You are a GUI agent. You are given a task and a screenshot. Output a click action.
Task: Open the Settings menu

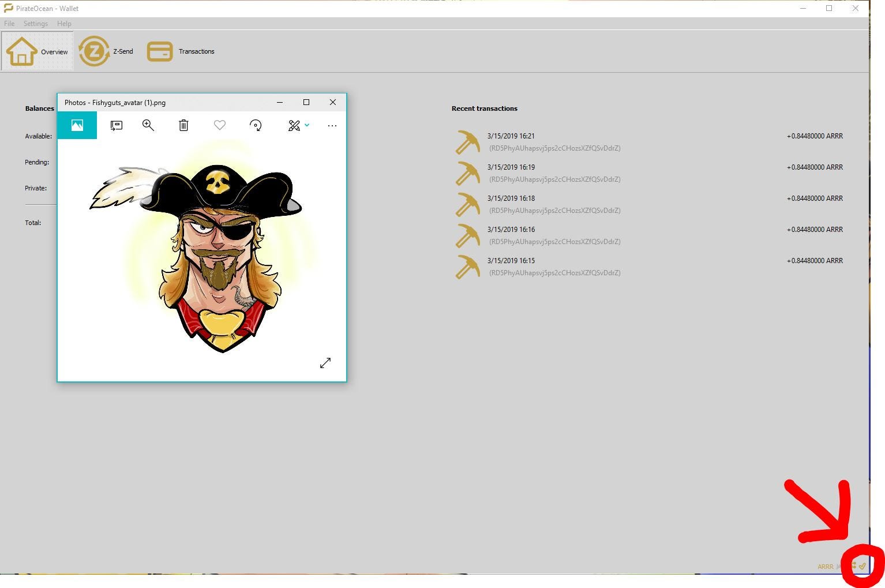point(35,23)
